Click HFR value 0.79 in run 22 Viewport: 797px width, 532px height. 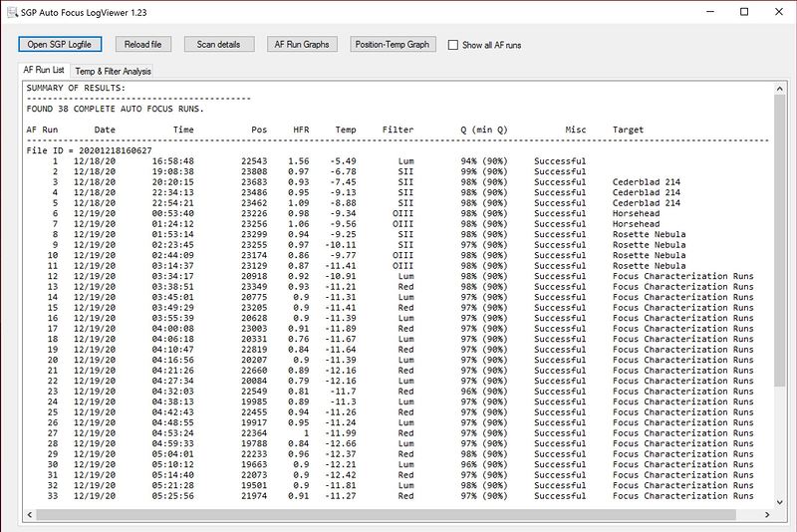pos(298,382)
